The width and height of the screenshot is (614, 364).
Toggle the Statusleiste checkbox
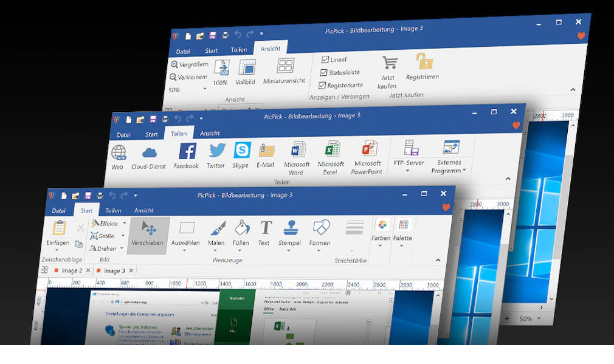tap(324, 72)
